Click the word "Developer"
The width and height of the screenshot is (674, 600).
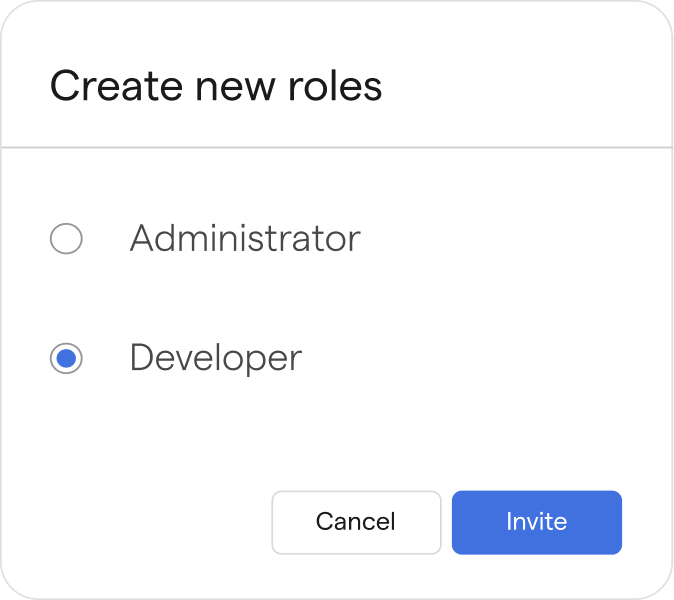[215, 359]
